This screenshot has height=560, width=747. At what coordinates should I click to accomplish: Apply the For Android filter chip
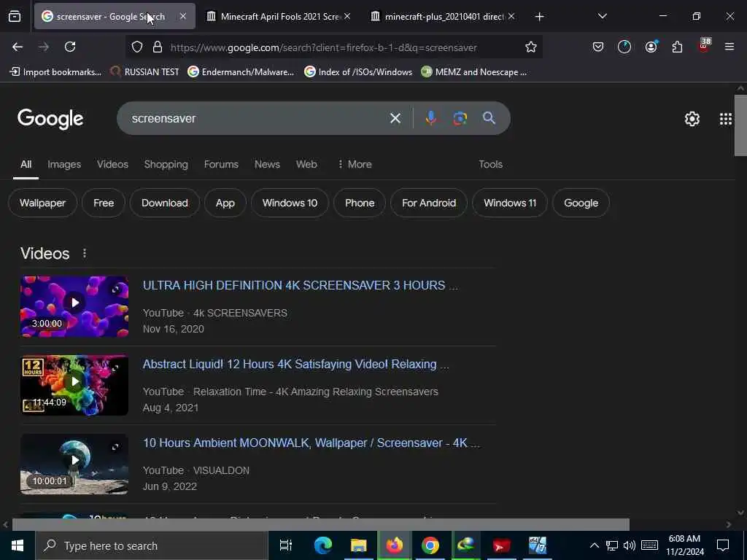(x=429, y=203)
